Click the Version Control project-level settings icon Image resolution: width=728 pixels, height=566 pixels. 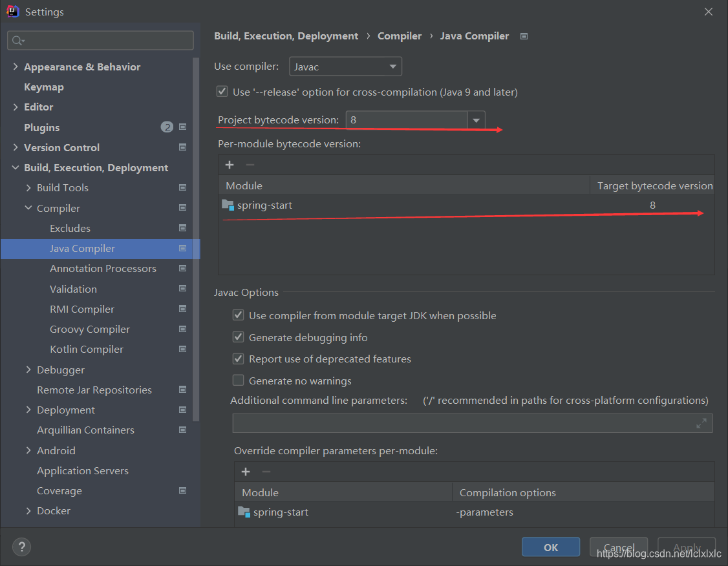(182, 147)
